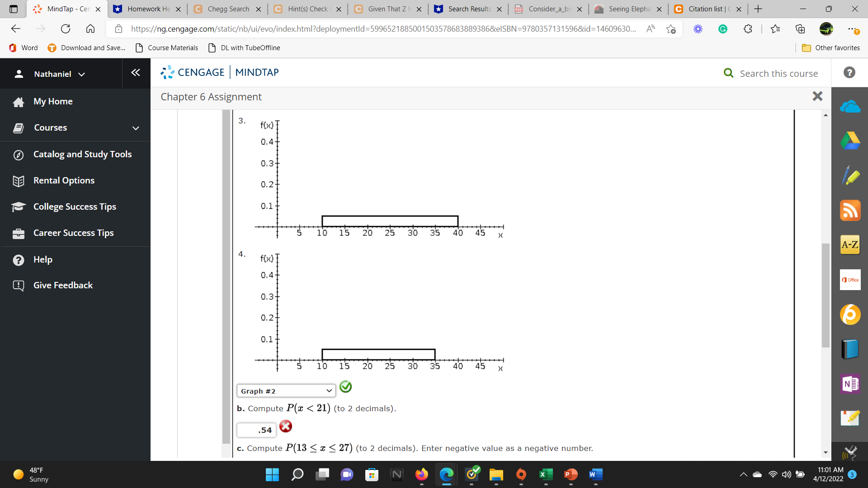Image resolution: width=868 pixels, height=488 pixels.
Task: Open the Graph #2 dropdown
Action: point(286,390)
